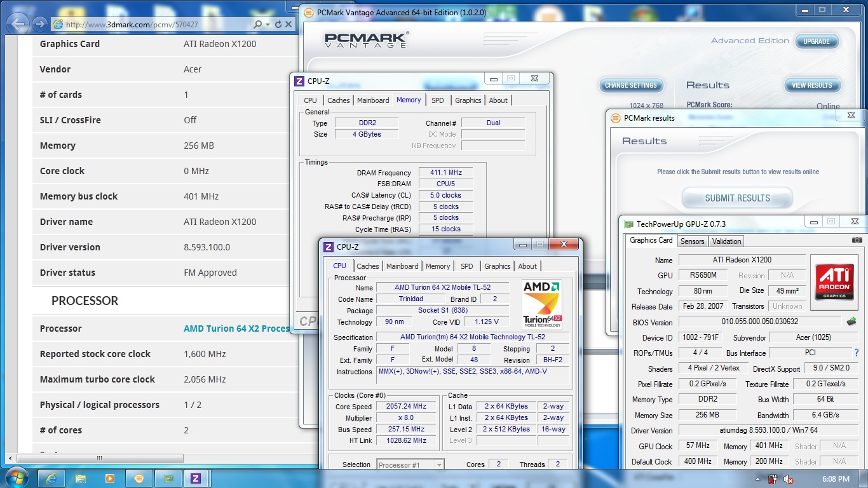Open the GPU-Z Sensors tab
The height and width of the screenshot is (488, 868).
(693, 241)
